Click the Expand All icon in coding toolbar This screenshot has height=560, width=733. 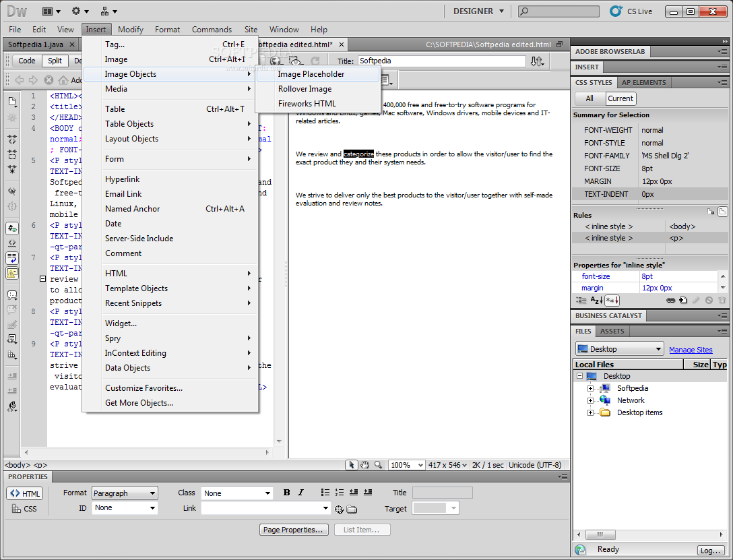(x=12, y=169)
